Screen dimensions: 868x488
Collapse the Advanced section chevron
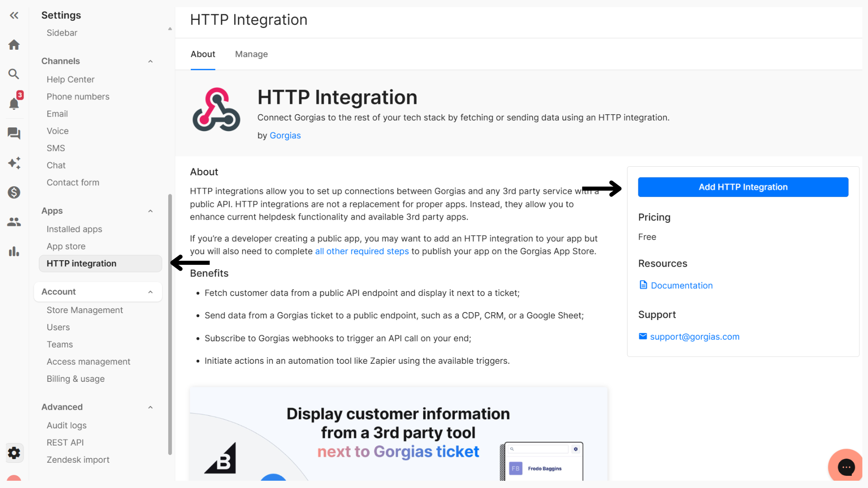click(x=151, y=408)
